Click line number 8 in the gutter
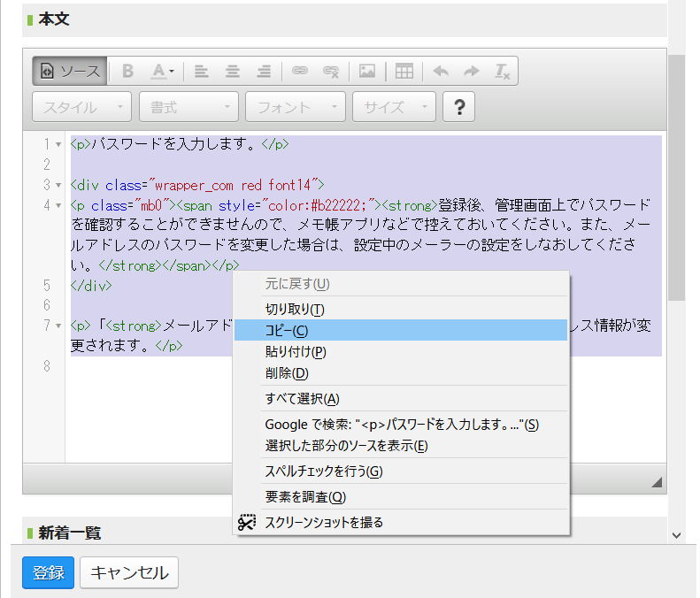Screen dimensions: 700x598 (47, 366)
